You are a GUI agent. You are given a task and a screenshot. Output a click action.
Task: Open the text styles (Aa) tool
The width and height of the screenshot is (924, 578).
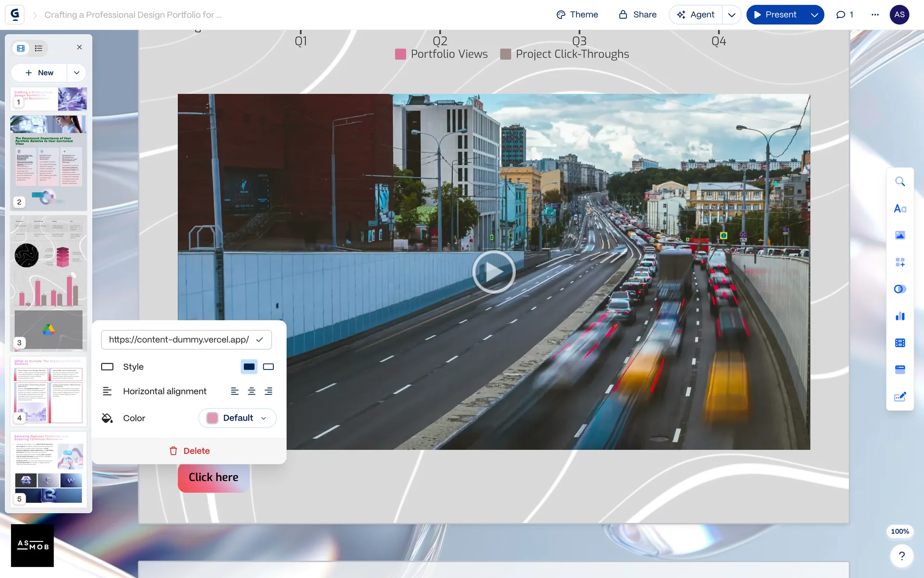(x=899, y=209)
